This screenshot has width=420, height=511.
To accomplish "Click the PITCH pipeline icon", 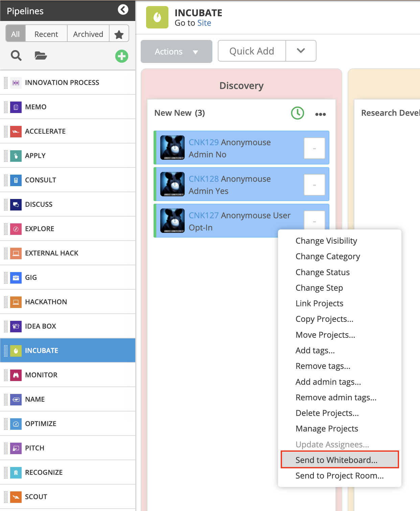I will pos(16,448).
